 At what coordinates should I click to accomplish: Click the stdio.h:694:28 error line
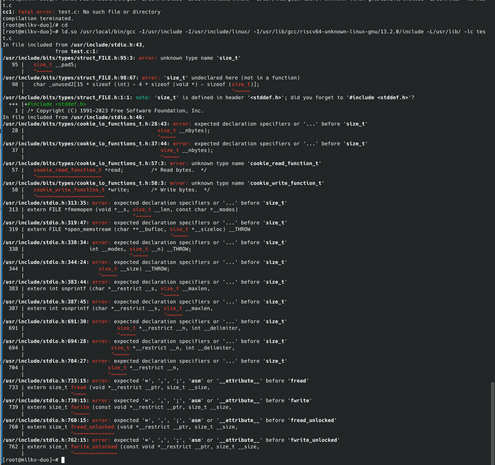tap(145, 341)
